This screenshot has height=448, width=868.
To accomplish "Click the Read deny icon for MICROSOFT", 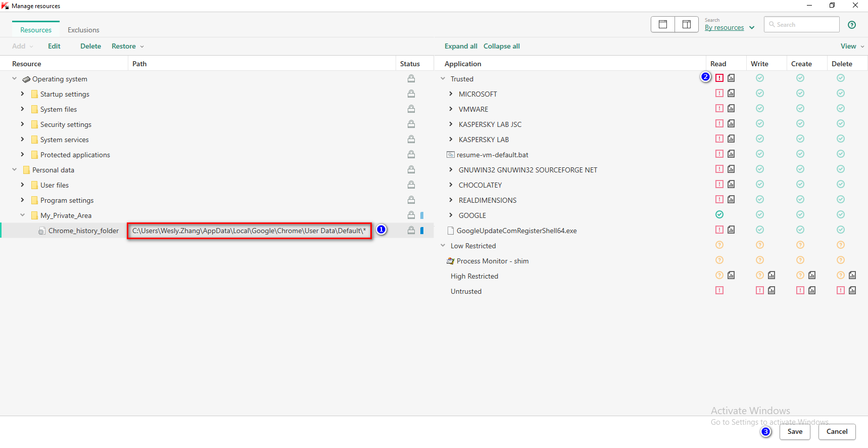I will (719, 93).
